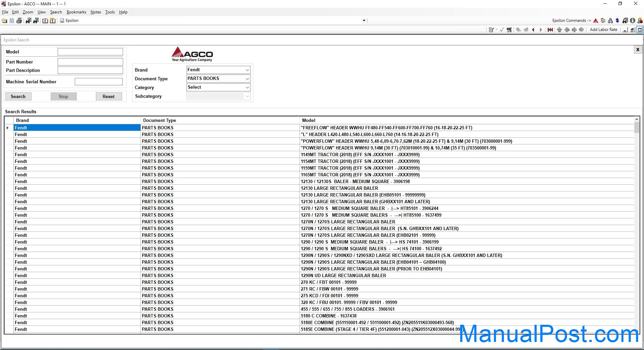This screenshot has width=644, height=350.
Task: Close the Epsilon Search panel with X
Action: pos(638,50)
